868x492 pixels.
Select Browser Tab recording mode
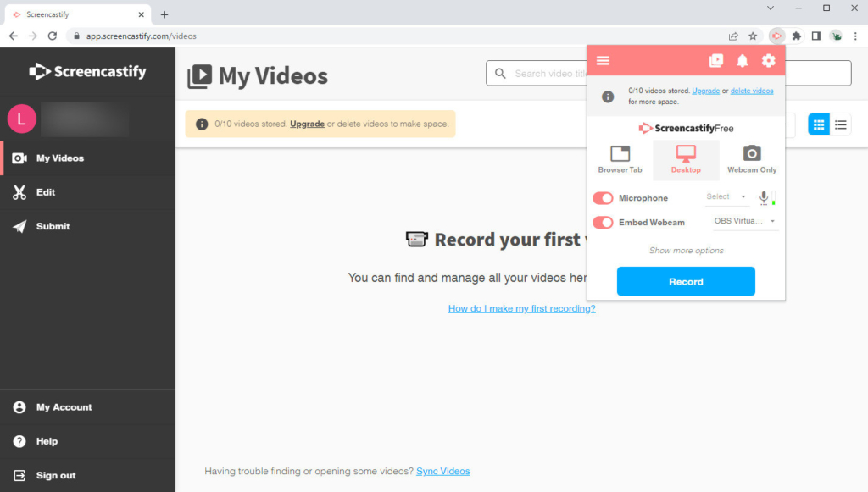(x=620, y=158)
